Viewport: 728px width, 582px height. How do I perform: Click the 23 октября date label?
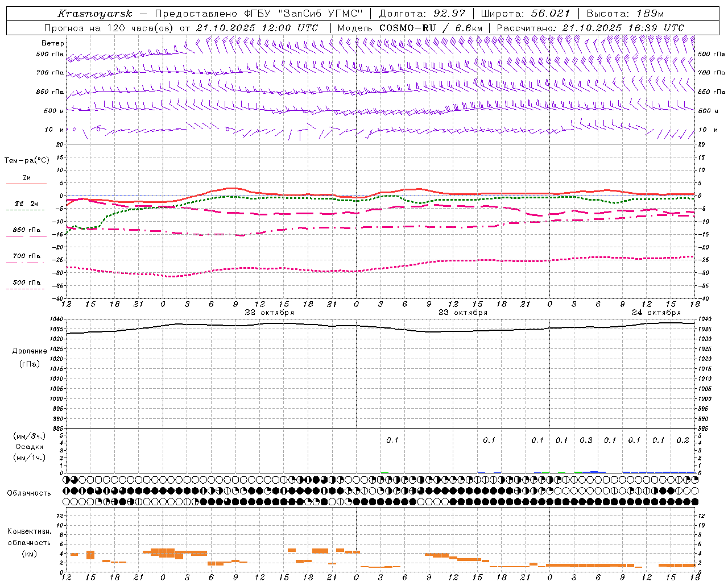(x=463, y=313)
